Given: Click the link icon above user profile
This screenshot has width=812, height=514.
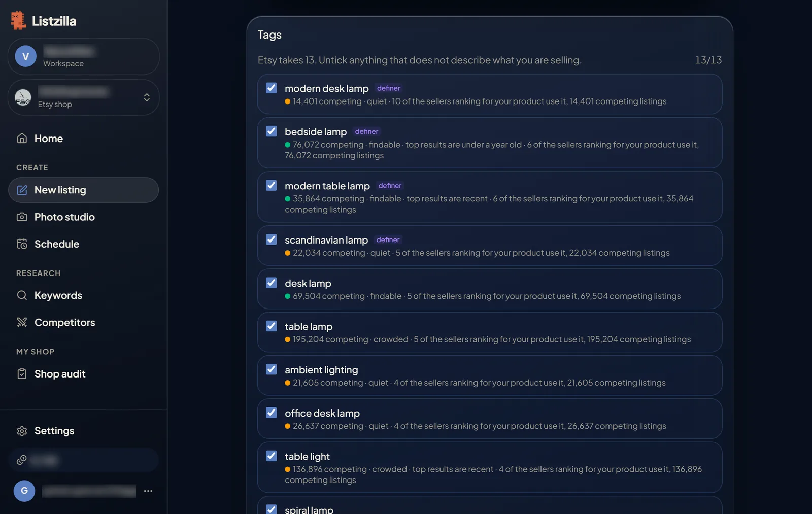Looking at the screenshot, I should pos(21,460).
